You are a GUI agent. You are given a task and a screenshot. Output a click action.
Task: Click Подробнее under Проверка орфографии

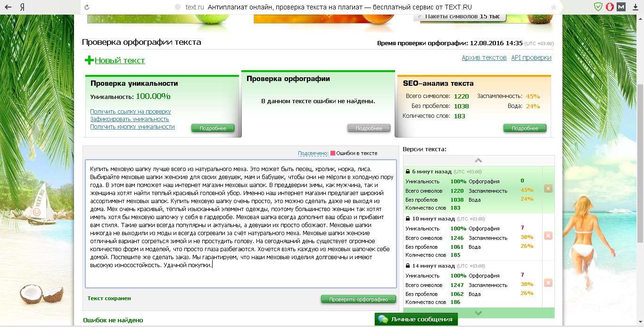point(369,128)
